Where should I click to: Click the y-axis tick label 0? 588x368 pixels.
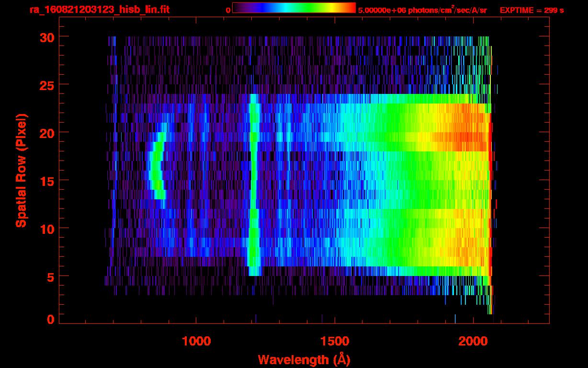(x=51, y=320)
